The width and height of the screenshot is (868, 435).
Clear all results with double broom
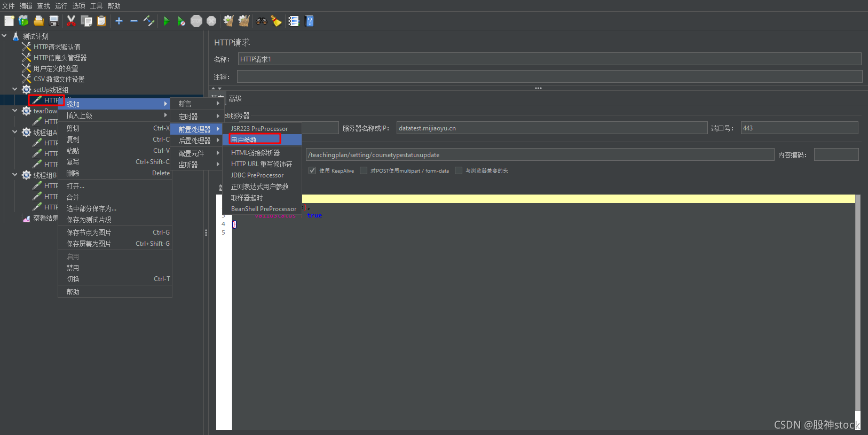coord(244,21)
